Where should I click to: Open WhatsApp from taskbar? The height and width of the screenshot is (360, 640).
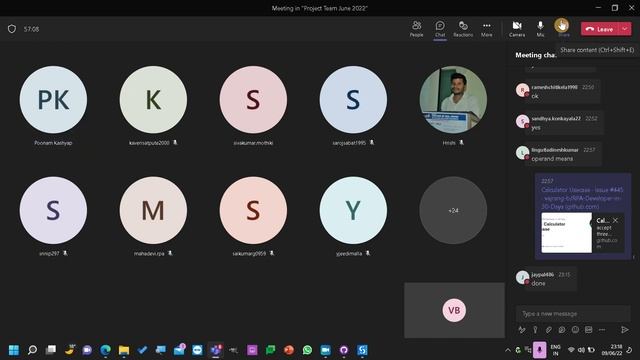tap(307, 350)
